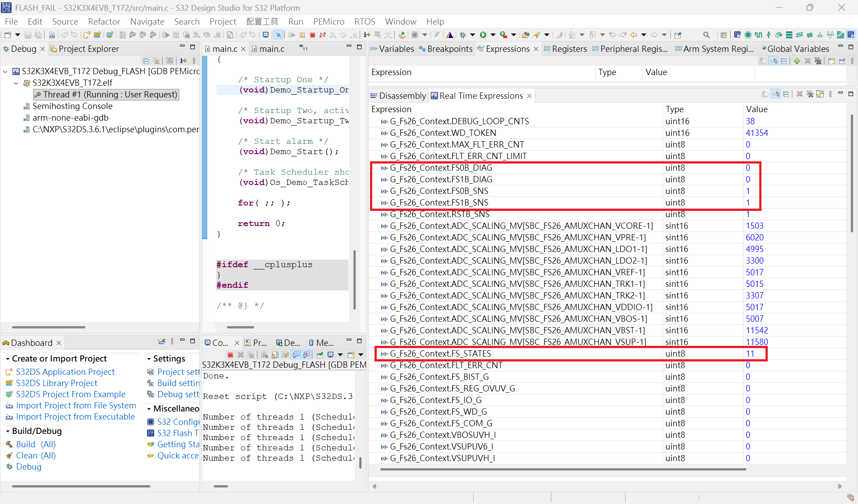Collapse the S32K3X4EVB_T172 Debug_FLASH launch node
This screenshot has height=504, width=858.
pyautogui.click(x=5, y=71)
